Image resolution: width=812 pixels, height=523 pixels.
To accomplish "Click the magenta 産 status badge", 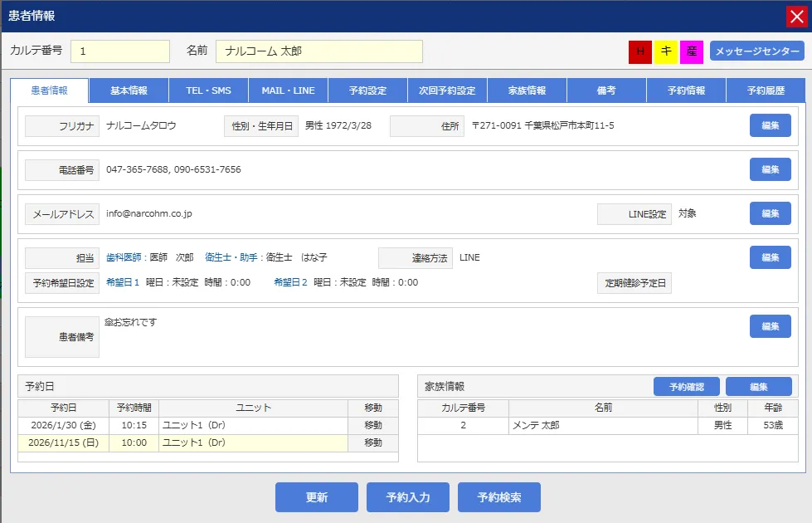I will click(x=692, y=51).
